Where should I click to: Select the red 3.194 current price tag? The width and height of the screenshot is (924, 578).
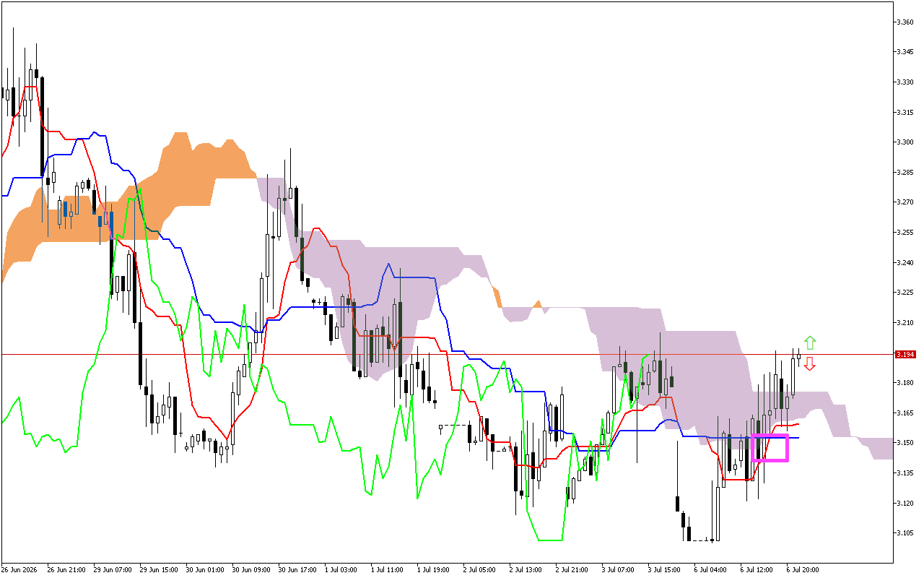pyautogui.click(x=905, y=355)
